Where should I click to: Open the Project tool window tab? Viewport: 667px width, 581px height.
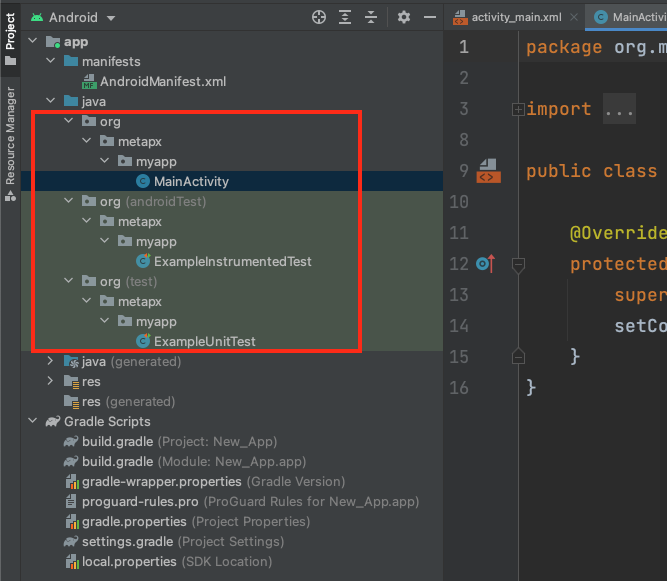[x=10, y=39]
